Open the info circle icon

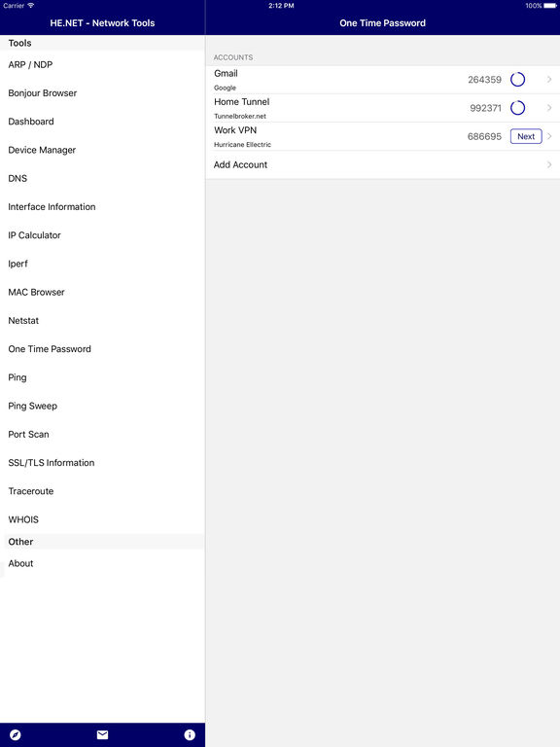(x=190, y=734)
